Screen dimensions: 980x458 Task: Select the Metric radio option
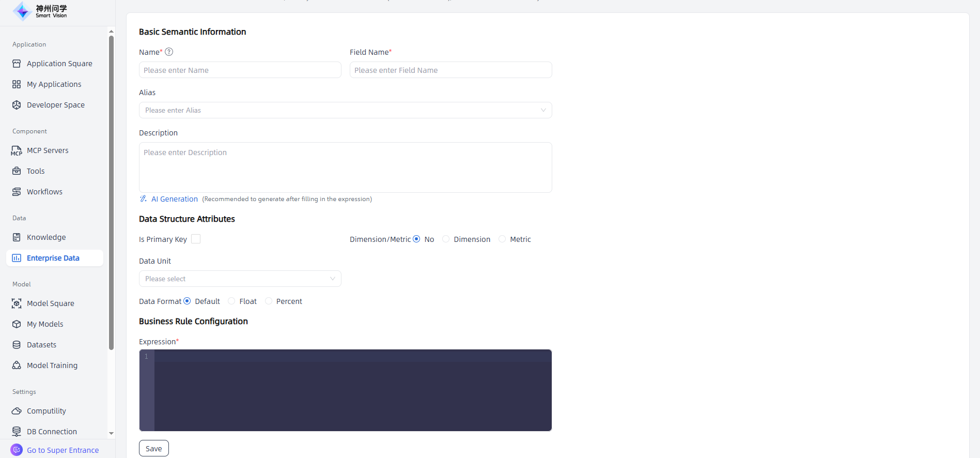pyautogui.click(x=502, y=239)
